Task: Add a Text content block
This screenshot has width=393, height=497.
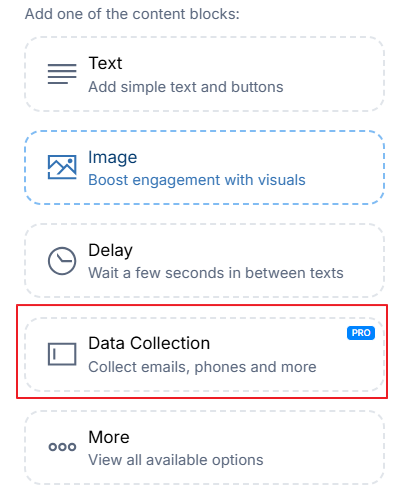Action: click(205, 74)
